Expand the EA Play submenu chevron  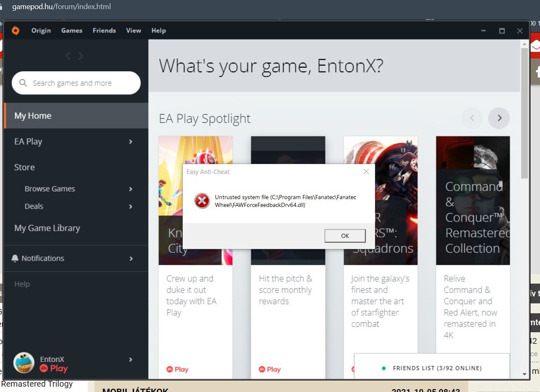tap(130, 141)
